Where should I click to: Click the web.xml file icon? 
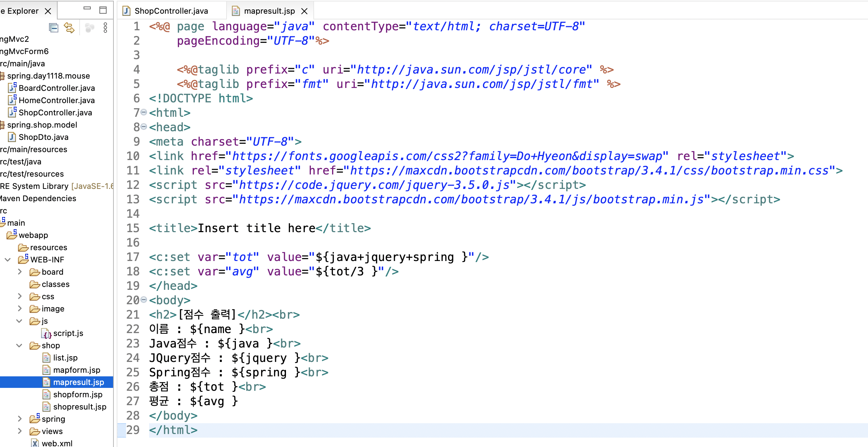click(35, 443)
